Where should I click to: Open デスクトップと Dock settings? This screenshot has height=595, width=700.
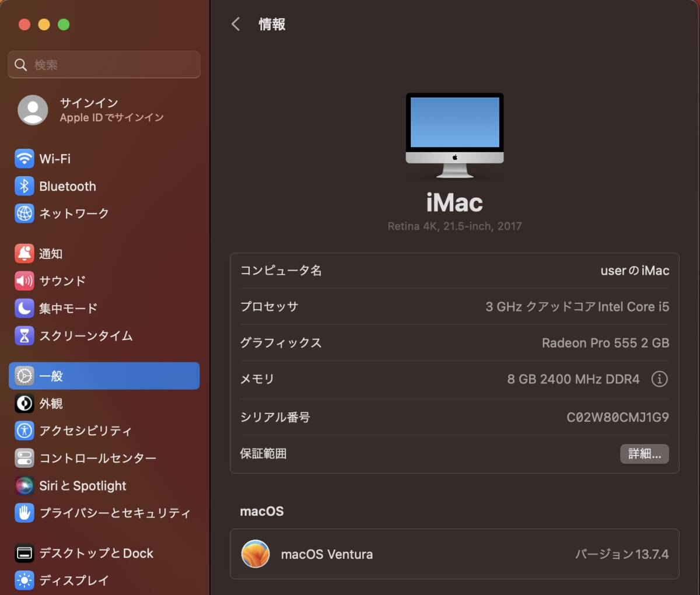[104, 553]
